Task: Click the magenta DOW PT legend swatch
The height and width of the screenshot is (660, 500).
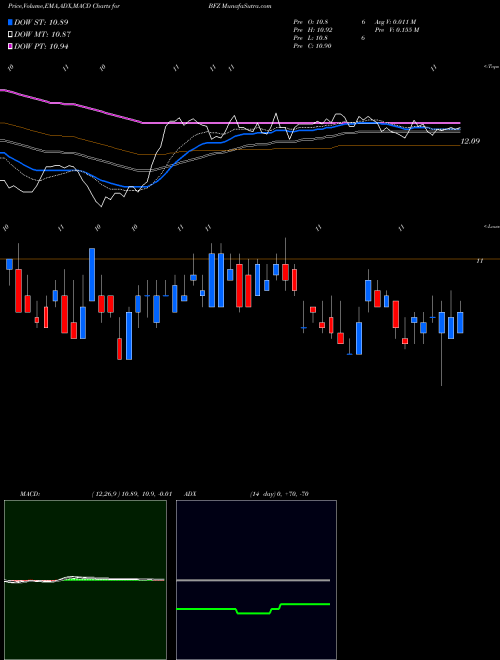Action: 10,46
